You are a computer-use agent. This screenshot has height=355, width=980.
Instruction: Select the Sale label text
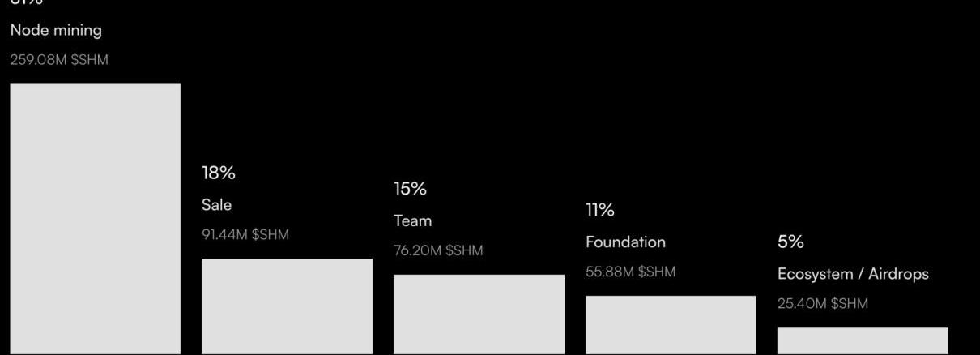(x=216, y=205)
